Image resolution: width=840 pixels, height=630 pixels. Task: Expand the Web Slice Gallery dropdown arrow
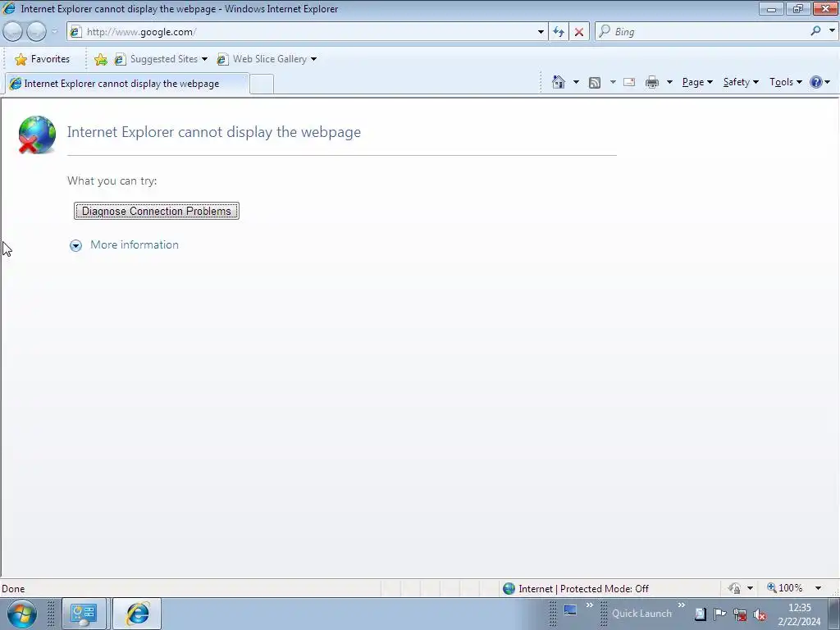click(314, 59)
